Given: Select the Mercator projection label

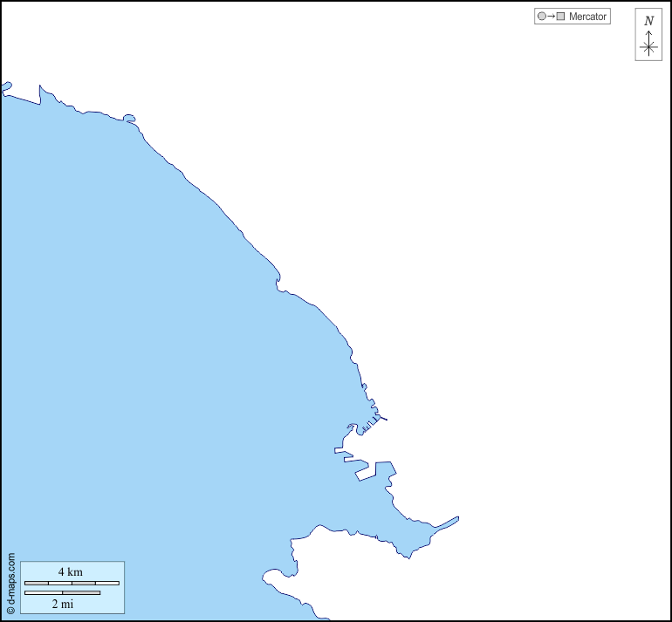Looking at the screenshot, I should click(x=587, y=17).
